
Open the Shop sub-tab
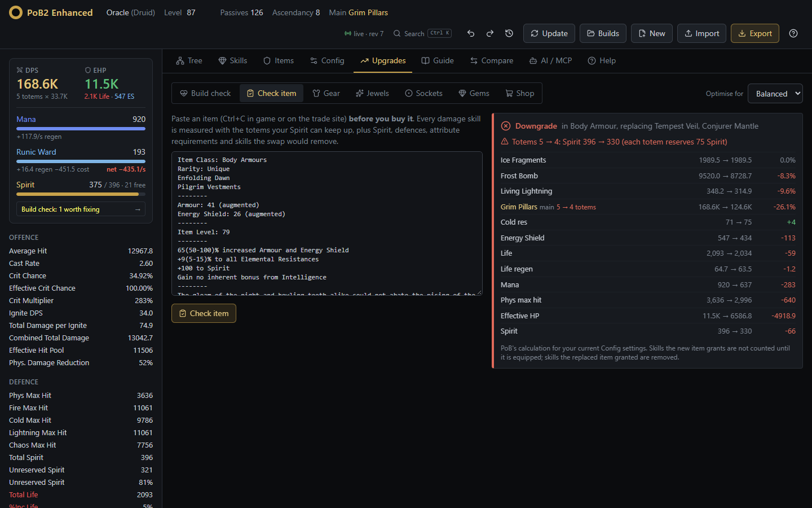(x=519, y=93)
